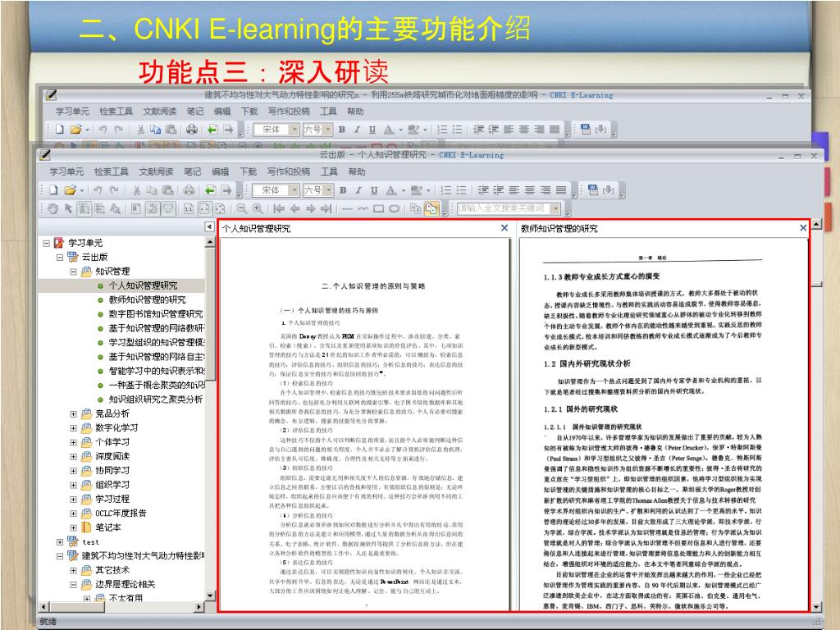
Task: Toggle Italic formatting in front window
Action: tap(358, 190)
